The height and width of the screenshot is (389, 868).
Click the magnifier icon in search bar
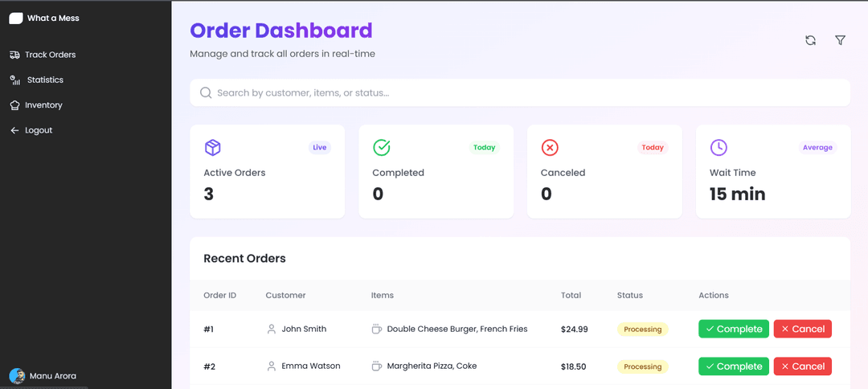206,93
